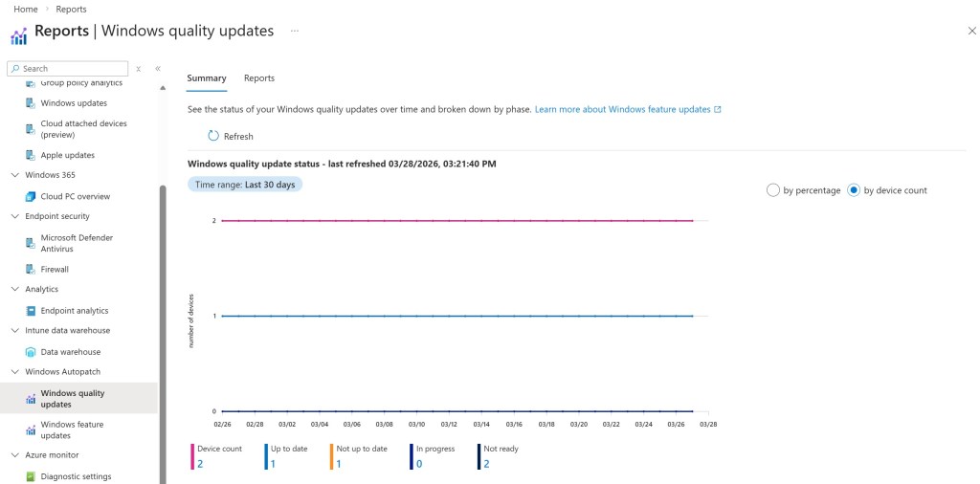The image size is (980, 484).
Task: Select the 'by device count' radio option
Action: (854, 190)
